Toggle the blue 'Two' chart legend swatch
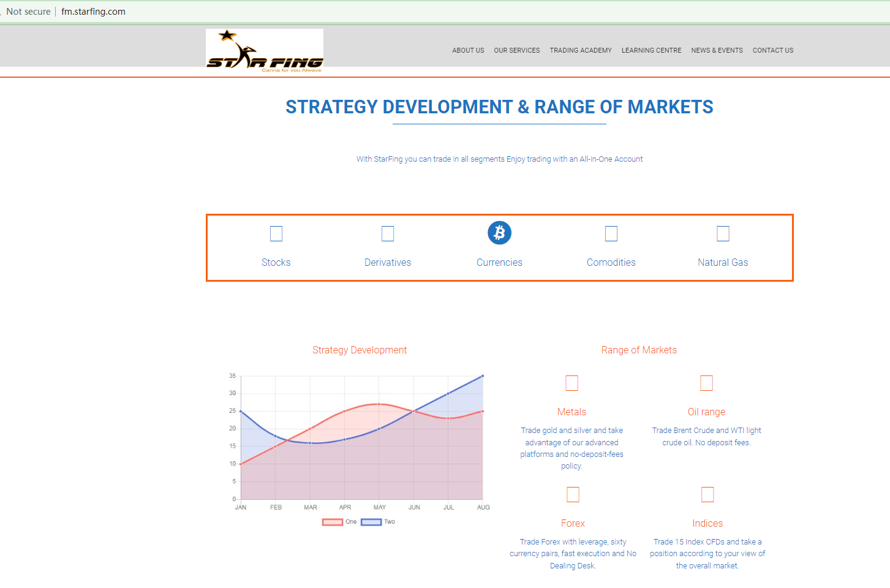Image resolution: width=890 pixels, height=588 pixels. click(371, 522)
